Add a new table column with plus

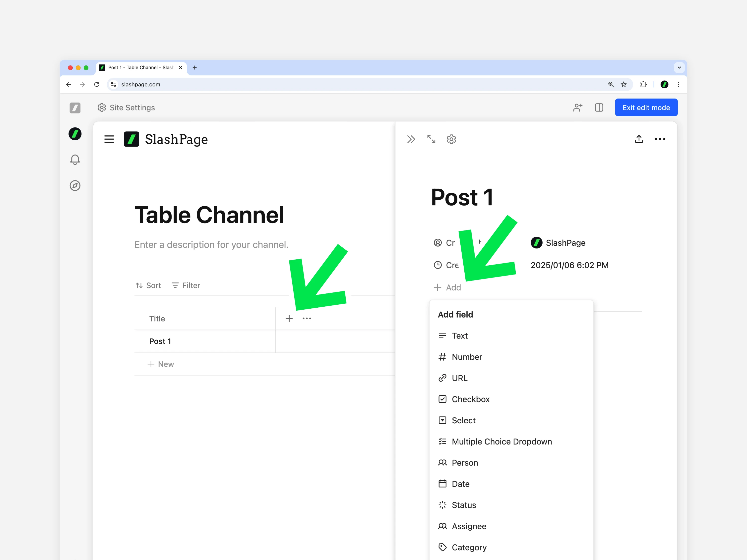tap(289, 318)
